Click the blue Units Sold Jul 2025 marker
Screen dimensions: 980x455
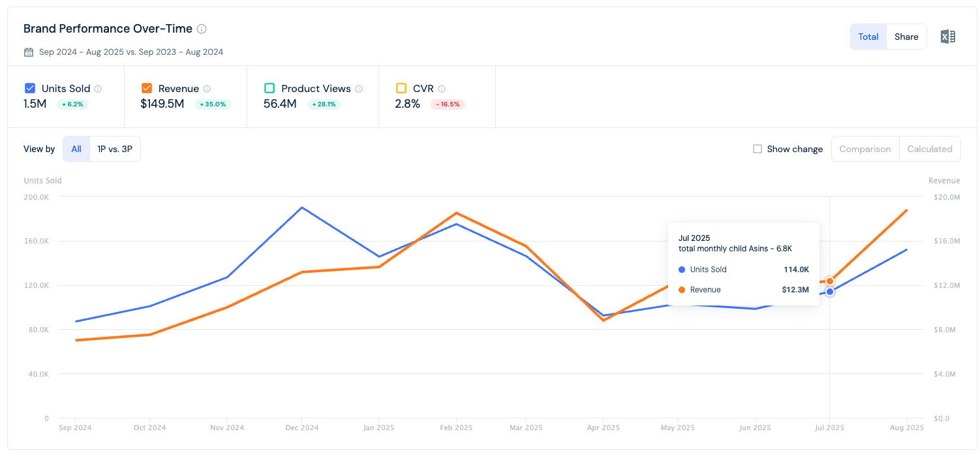tap(830, 292)
